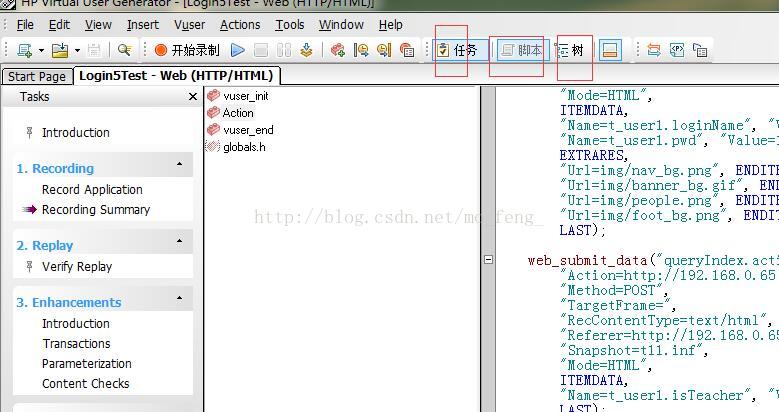Click the Create Action red blocks icon
This screenshot has width=779, height=412.
[338, 50]
